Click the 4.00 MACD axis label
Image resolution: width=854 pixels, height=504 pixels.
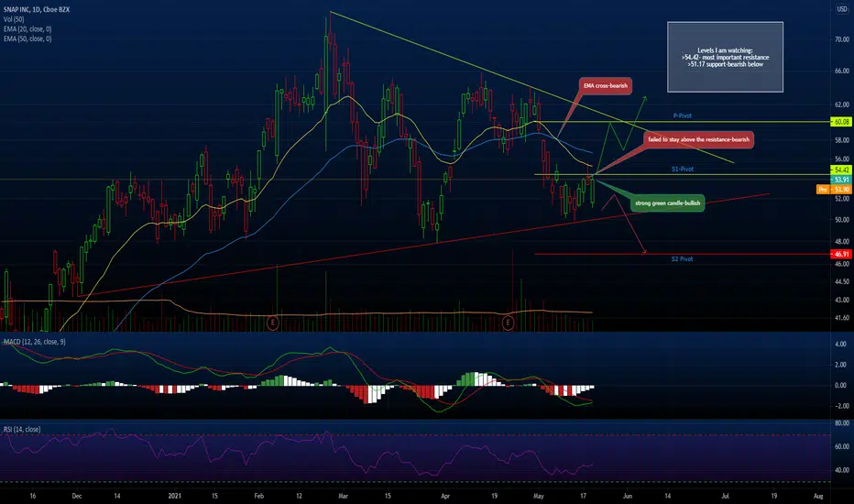pos(841,344)
